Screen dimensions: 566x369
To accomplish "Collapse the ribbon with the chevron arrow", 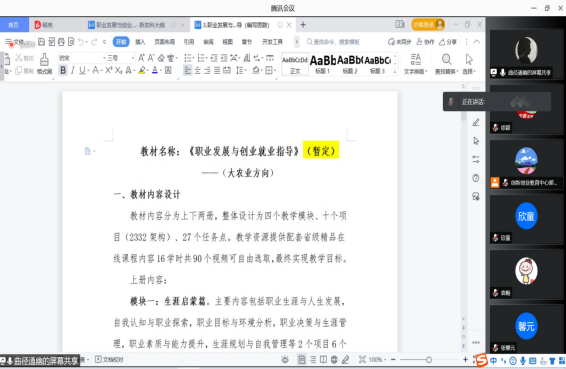I will coord(477,42).
